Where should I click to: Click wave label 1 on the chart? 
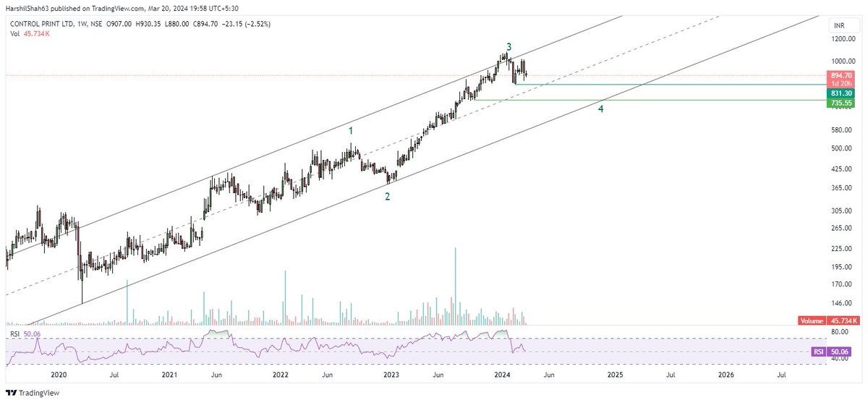tap(352, 131)
